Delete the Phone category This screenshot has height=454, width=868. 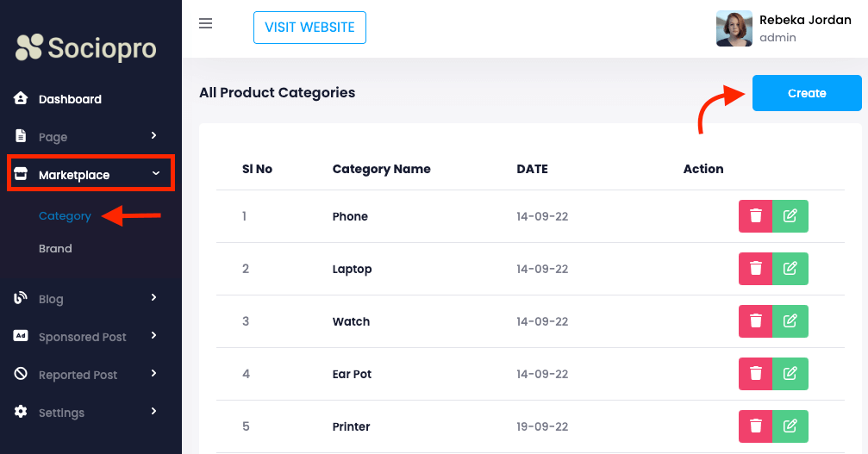click(x=756, y=216)
